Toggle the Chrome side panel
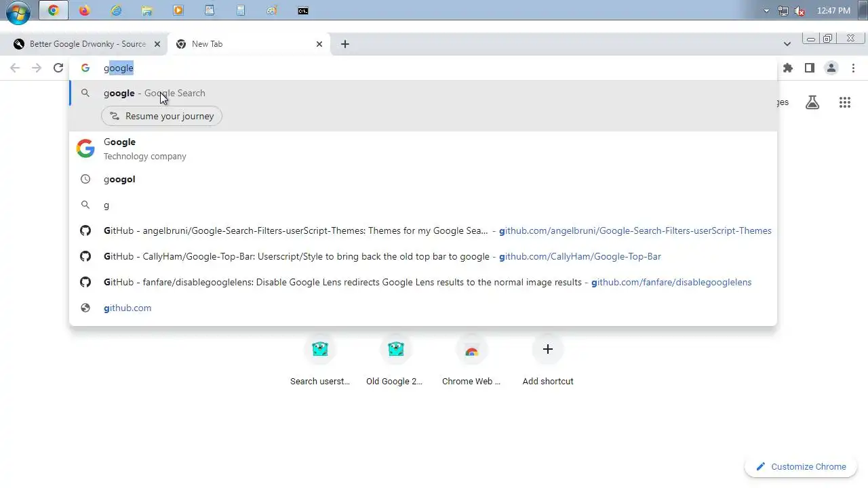868x488 pixels. coord(809,68)
